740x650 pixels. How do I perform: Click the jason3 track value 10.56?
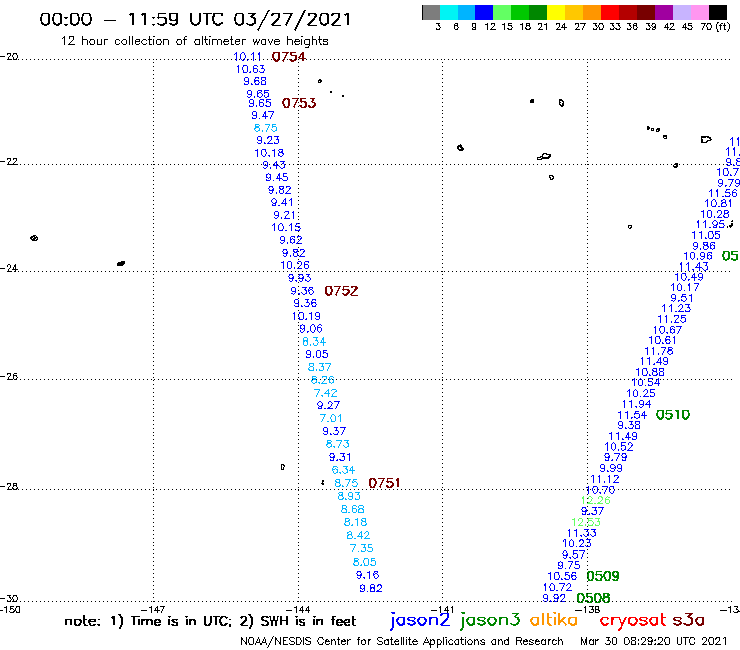(x=562, y=576)
